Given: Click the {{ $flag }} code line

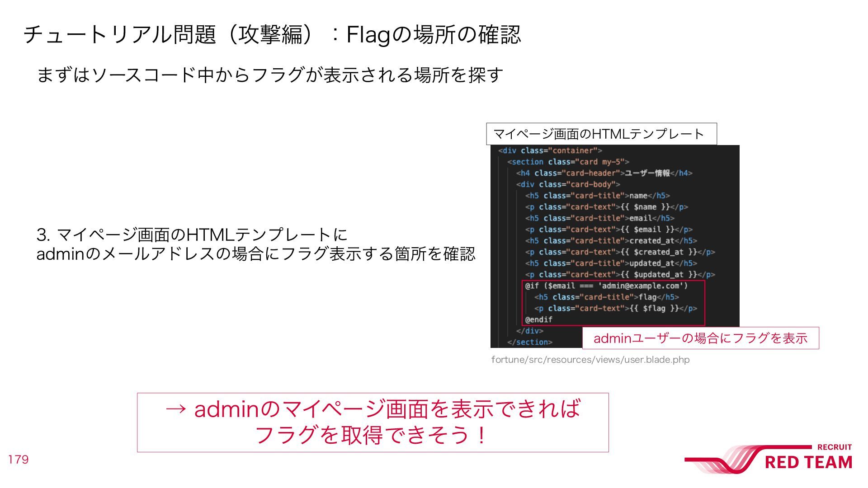Looking at the screenshot, I should [x=616, y=308].
